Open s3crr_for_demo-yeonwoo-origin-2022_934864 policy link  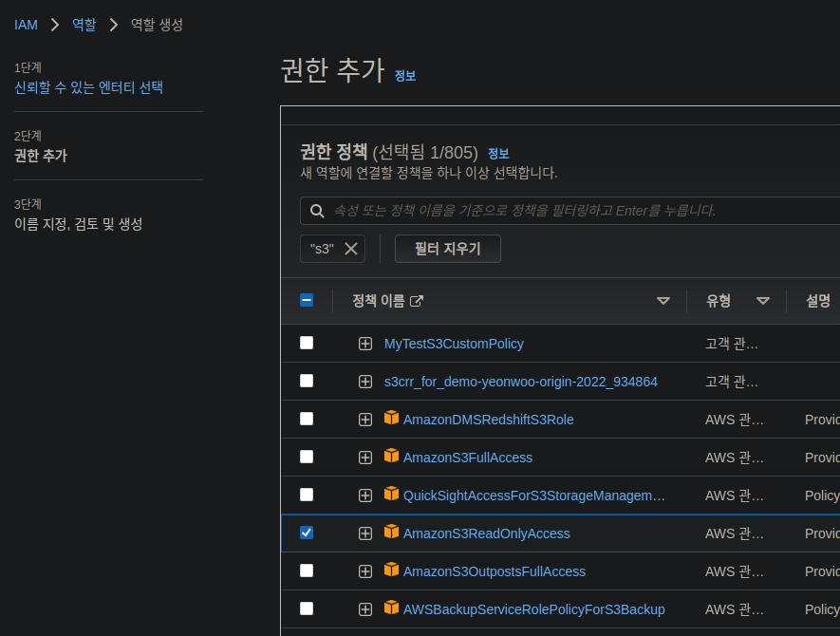click(521, 382)
